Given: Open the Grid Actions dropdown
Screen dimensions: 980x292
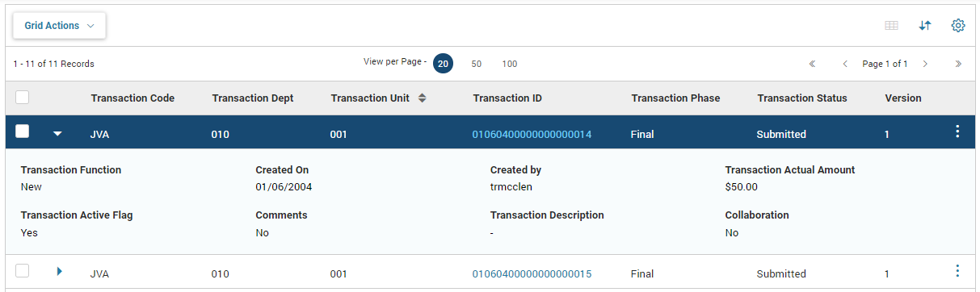Looking at the screenshot, I should 60,26.
